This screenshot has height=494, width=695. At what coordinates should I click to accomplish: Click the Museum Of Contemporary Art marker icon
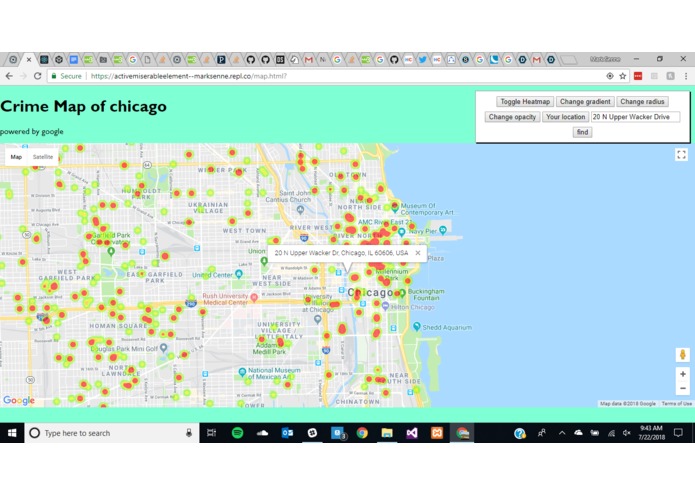pyautogui.click(x=395, y=206)
